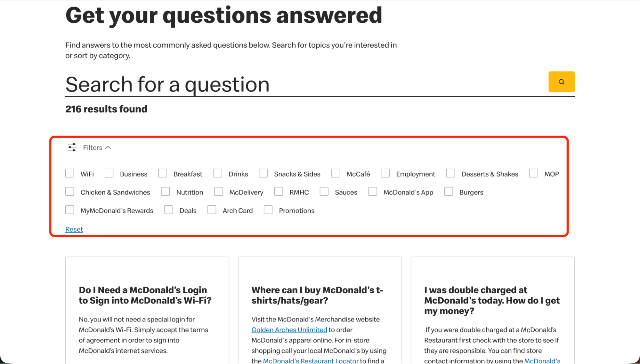
Task: Click the Reset filters link
Action: click(74, 229)
